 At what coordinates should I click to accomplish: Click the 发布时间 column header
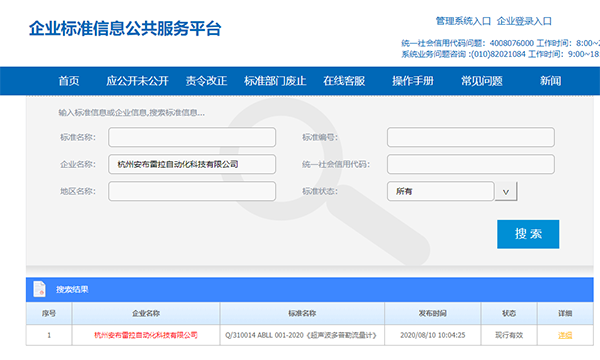click(x=433, y=313)
